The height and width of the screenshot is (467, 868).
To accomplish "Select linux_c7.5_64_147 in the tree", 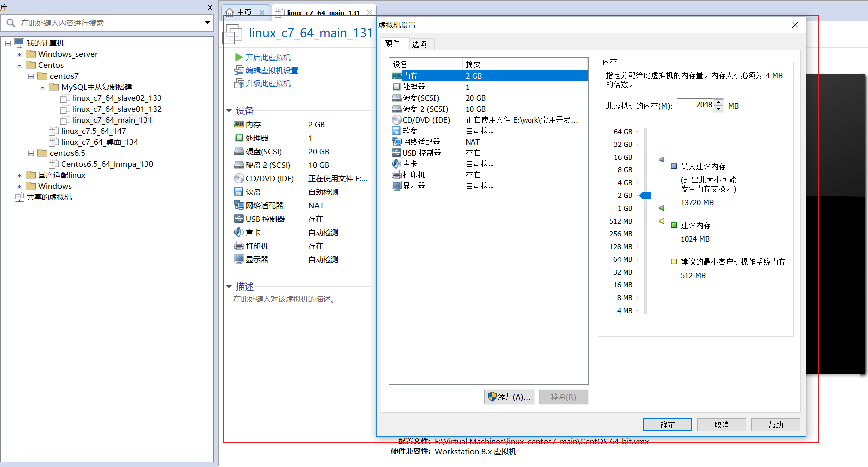I will click(x=94, y=131).
